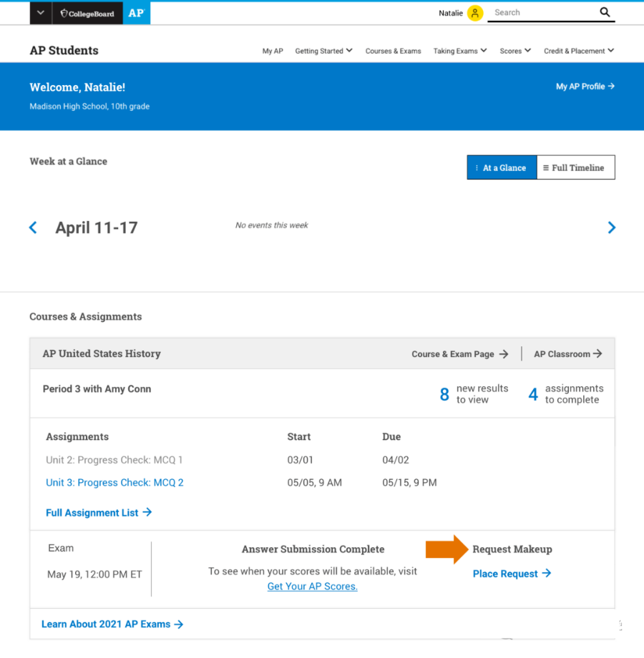Open My AP Profile link
644x658 pixels.
tap(585, 87)
